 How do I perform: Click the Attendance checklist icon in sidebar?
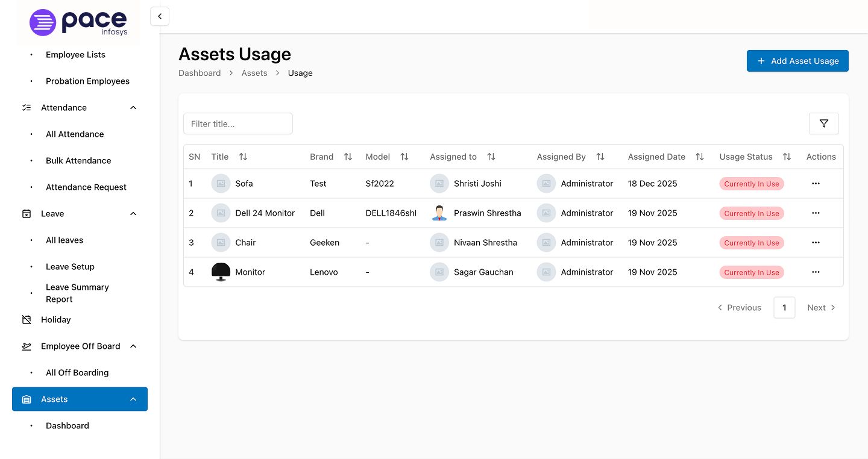(27, 108)
